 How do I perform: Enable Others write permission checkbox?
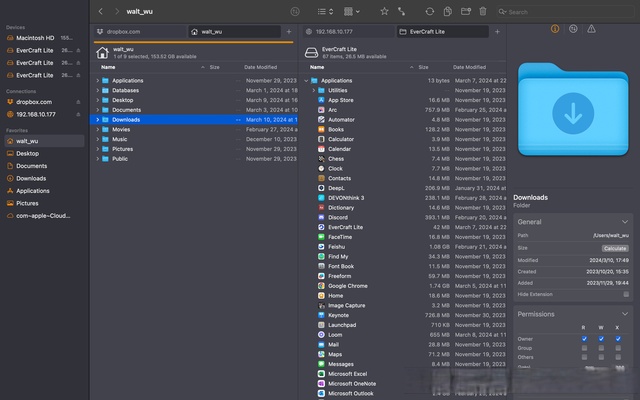click(x=601, y=357)
